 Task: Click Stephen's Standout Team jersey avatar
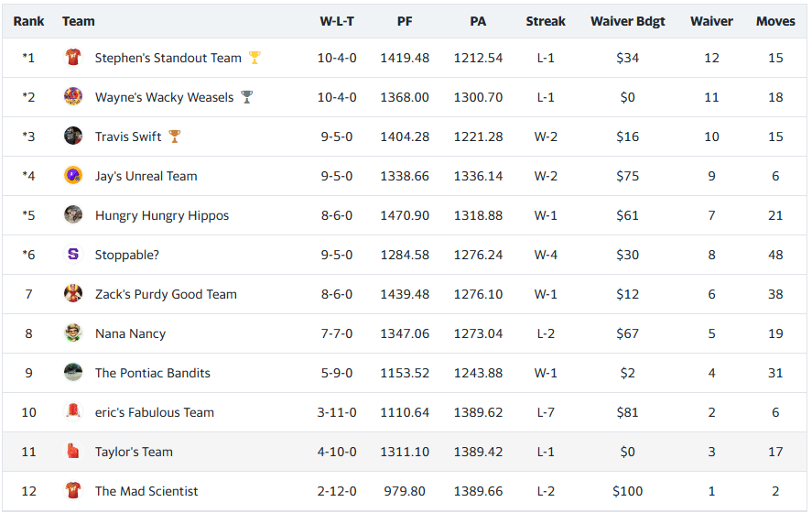point(73,58)
